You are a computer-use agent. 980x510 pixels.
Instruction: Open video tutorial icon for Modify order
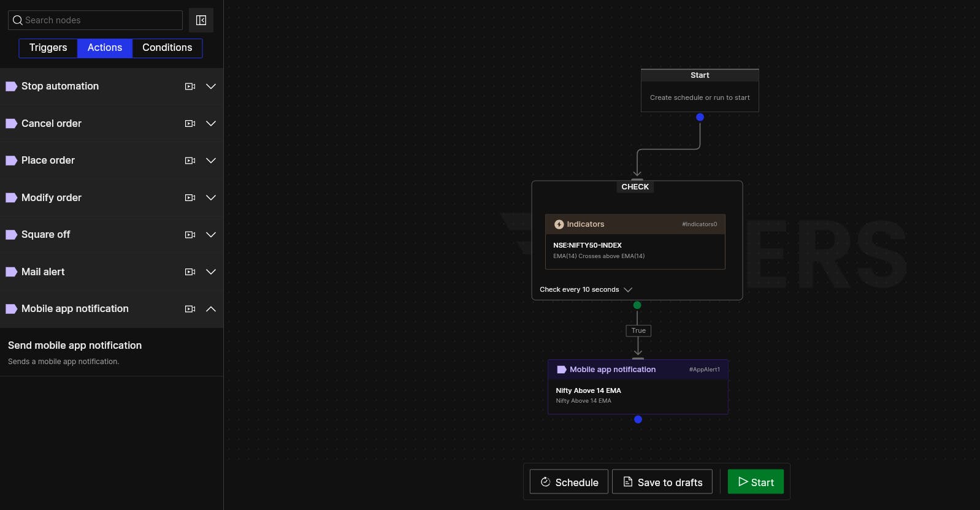190,198
